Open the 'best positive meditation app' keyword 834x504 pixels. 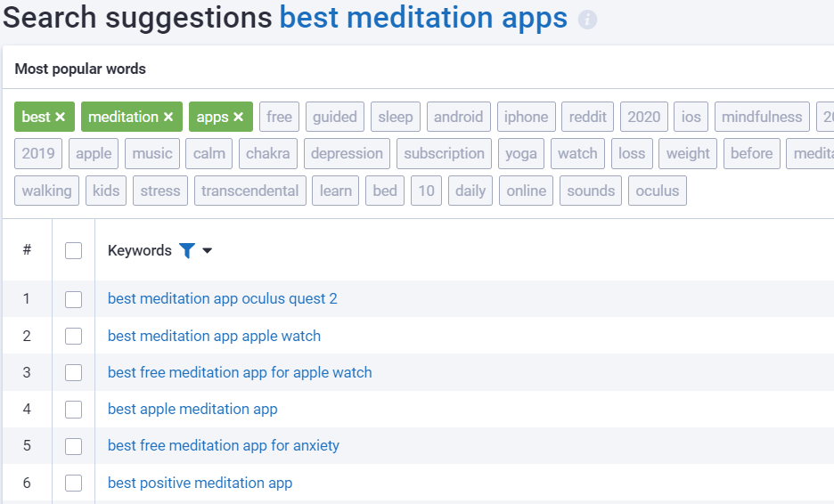pos(200,484)
